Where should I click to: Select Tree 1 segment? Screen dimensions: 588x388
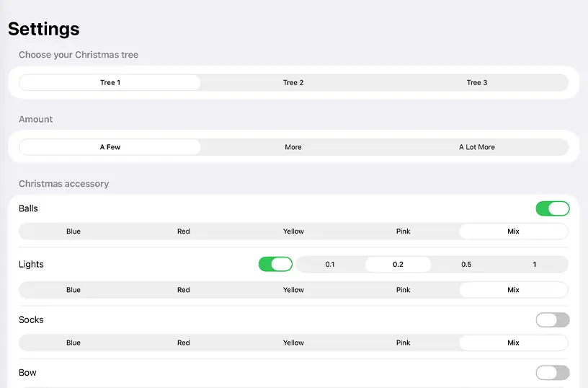[x=110, y=82]
